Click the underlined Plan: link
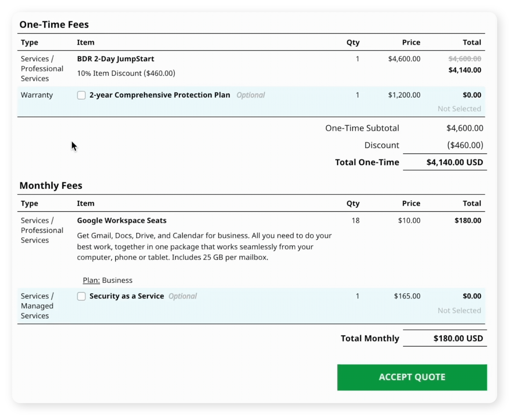The width and height of the screenshot is (514, 420). (x=91, y=280)
